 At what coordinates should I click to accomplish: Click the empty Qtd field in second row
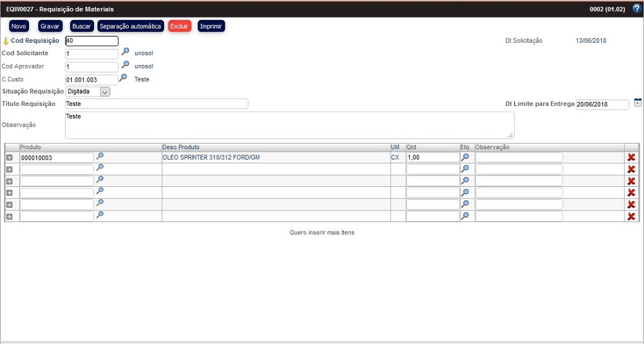(433, 169)
